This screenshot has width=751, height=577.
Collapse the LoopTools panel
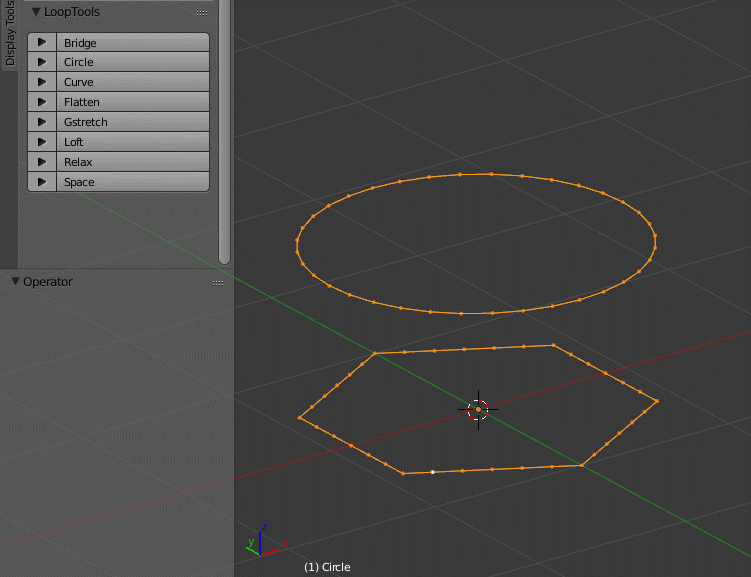pos(36,12)
